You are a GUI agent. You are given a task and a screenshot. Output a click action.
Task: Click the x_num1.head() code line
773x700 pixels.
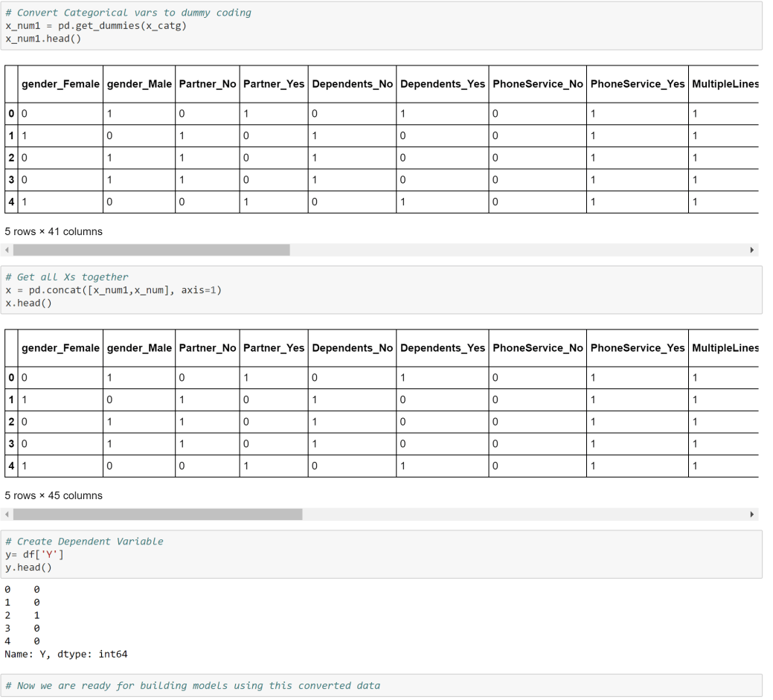click(x=43, y=39)
